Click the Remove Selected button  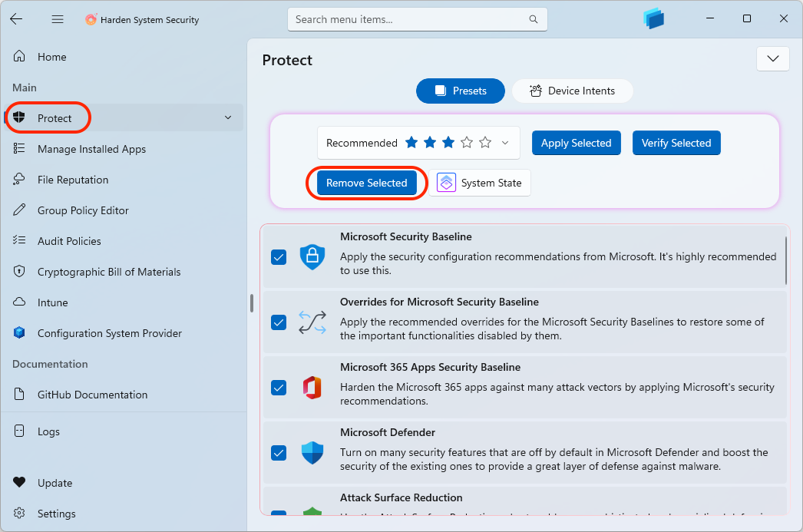(367, 183)
